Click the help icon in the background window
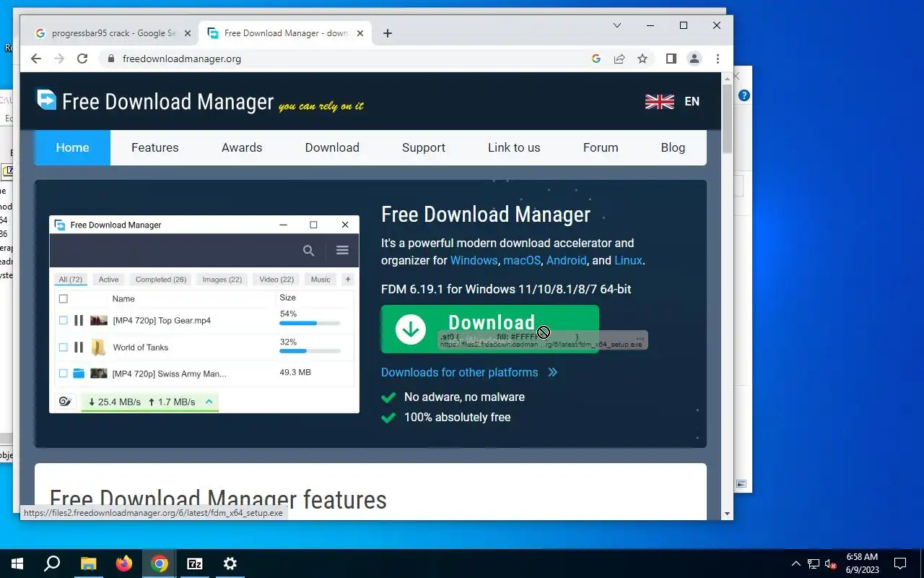924x578 pixels. pyautogui.click(x=744, y=95)
